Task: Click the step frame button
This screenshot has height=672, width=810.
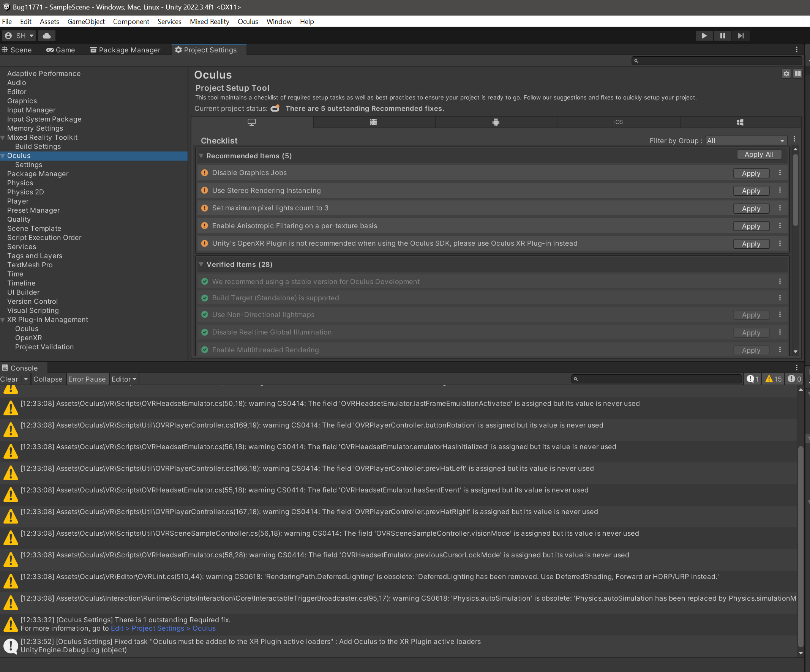Action: coord(741,35)
